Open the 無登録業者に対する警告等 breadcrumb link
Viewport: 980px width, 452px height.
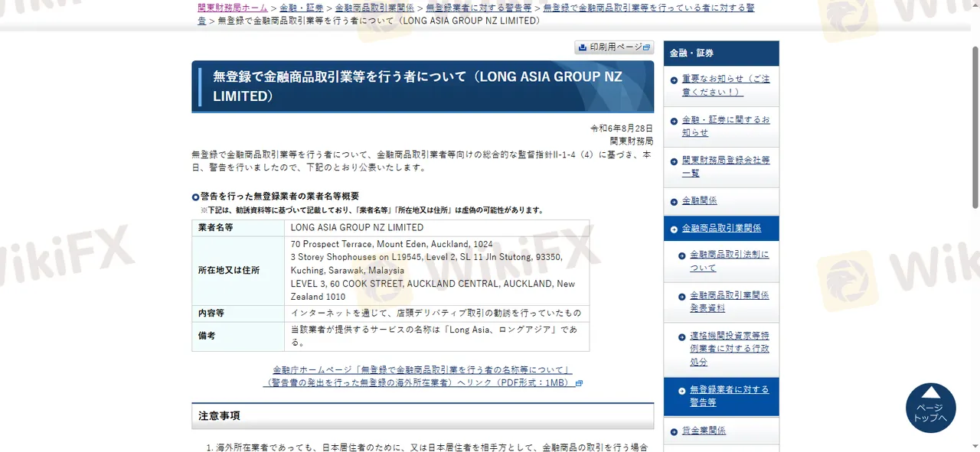pyautogui.click(x=479, y=8)
